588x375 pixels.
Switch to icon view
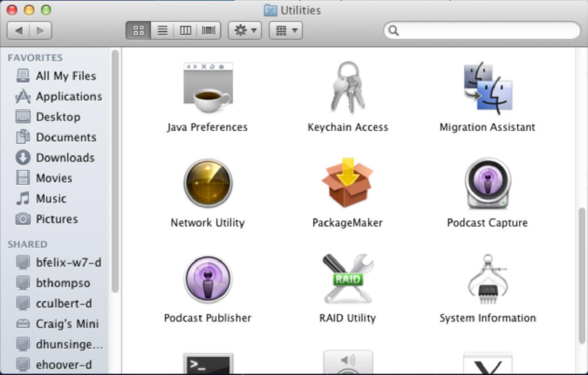(x=139, y=31)
